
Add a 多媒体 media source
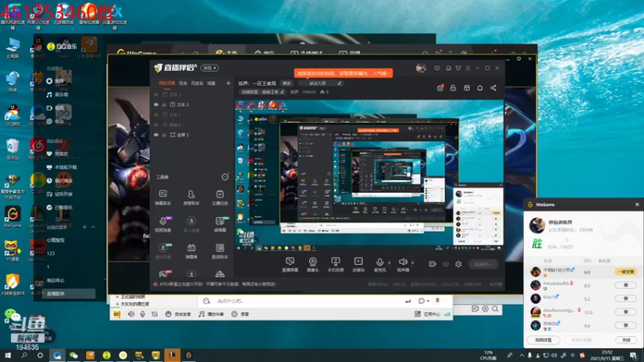pyautogui.click(x=358, y=265)
